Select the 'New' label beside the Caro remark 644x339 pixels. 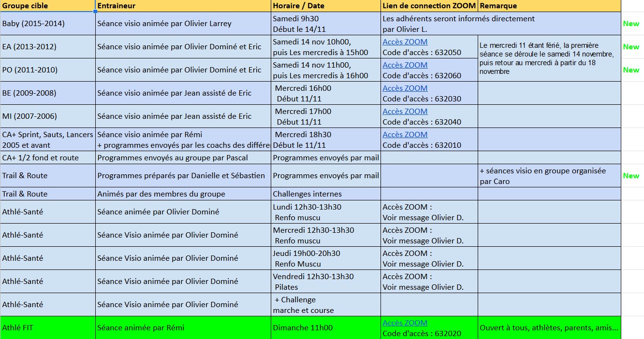[631, 176]
